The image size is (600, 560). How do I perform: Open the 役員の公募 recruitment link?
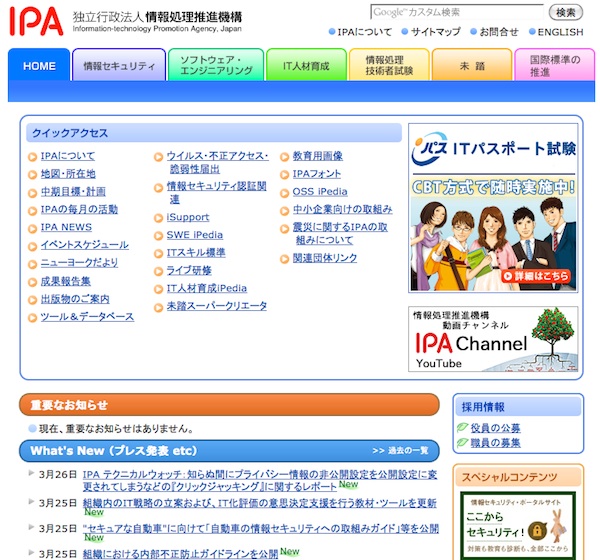click(496, 428)
